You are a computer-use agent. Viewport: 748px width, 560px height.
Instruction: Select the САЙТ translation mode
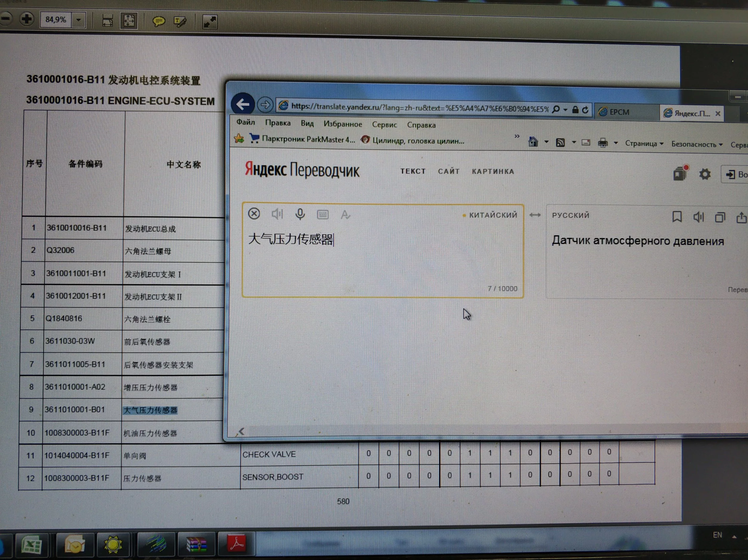(449, 172)
